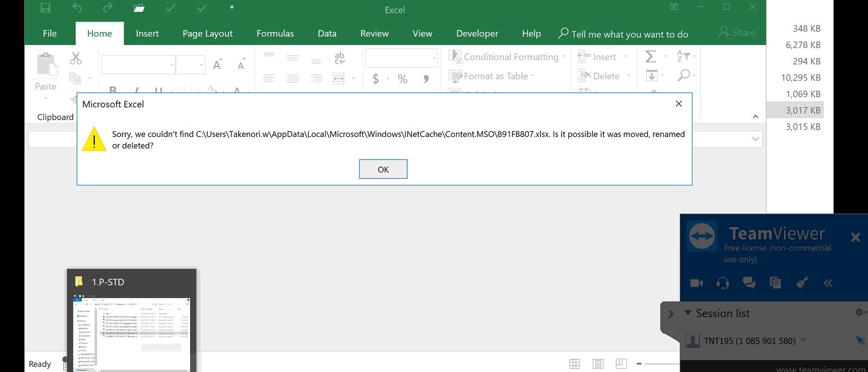The width and height of the screenshot is (868, 372).
Task: Click the Middle Align icon
Action: pyautogui.click(x=292, y=57)
